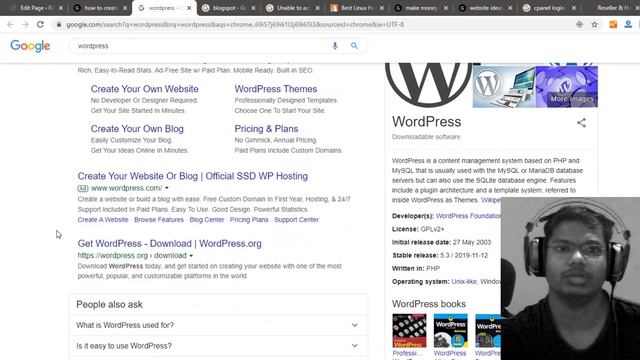Open the second WordPress book cover
The image size is (640, 360).
(x=451, y=331)
